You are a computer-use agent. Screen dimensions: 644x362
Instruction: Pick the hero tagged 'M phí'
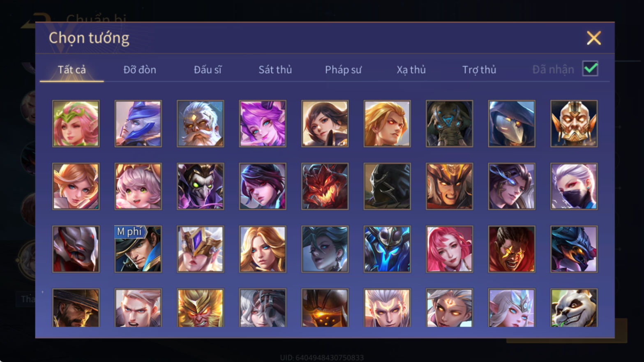(x=138, y=249)
